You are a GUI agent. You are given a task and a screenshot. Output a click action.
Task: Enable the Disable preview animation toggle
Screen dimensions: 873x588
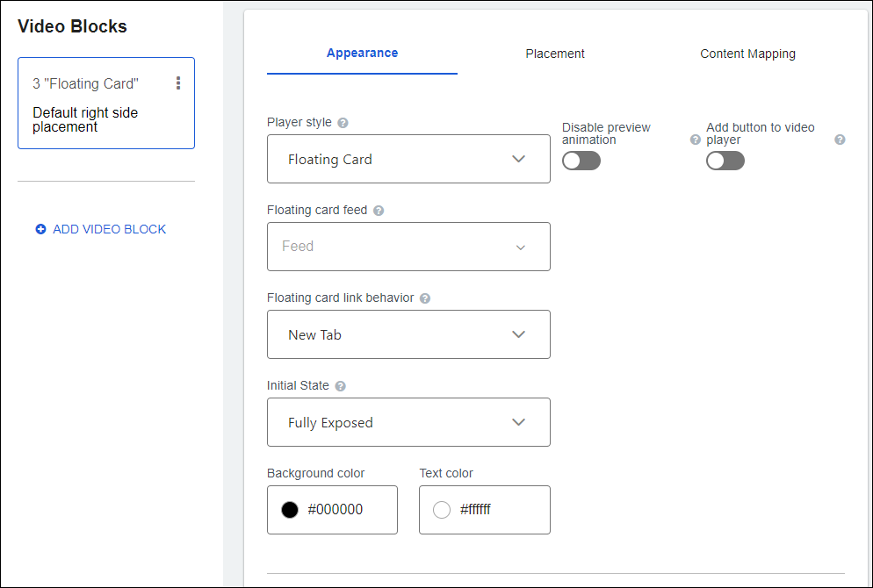(581, 160)
